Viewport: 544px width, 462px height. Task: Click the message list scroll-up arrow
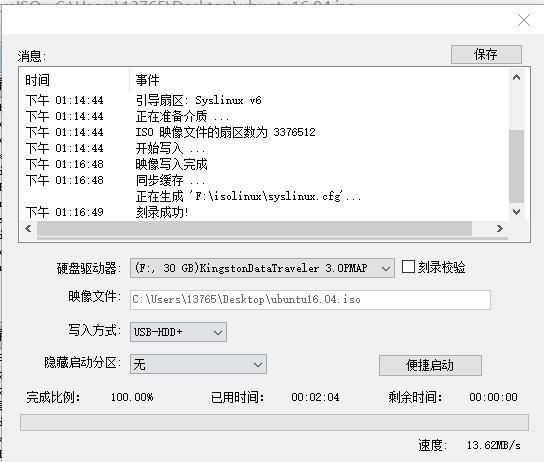(x=516, y=77)
